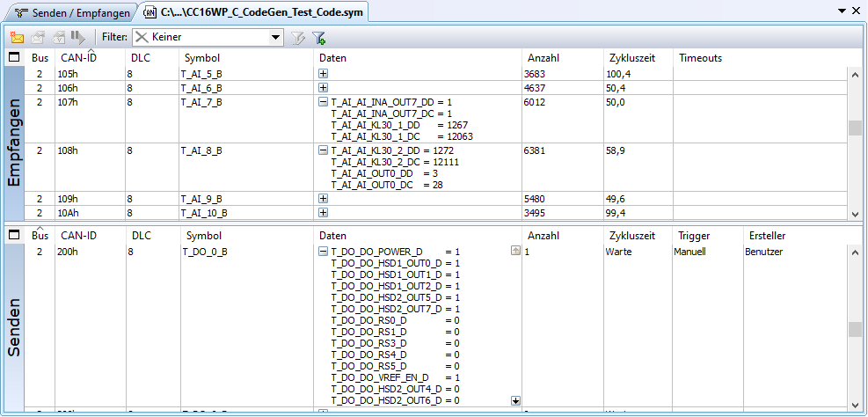Click the Manuell trigger cell
The height and width of the screenshot is (417, 868).
[689, 252]
